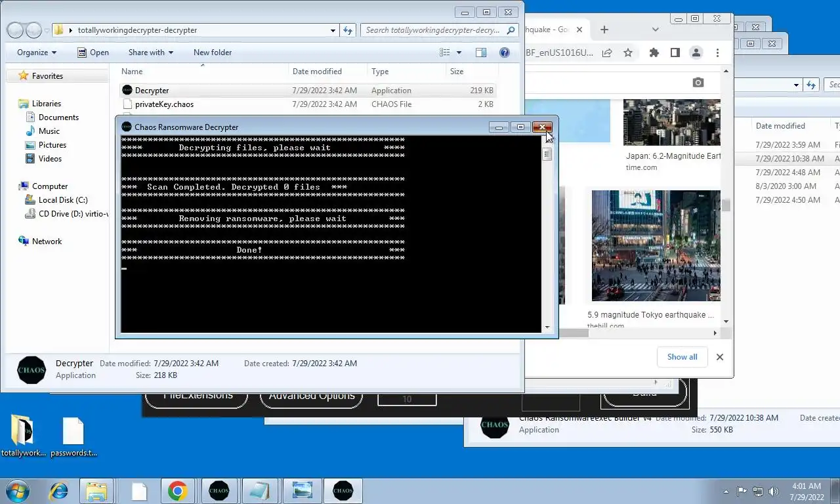
Task: Click the totallyworkingdecrypter-decrypter address breadcrumb
Action: 137,30
